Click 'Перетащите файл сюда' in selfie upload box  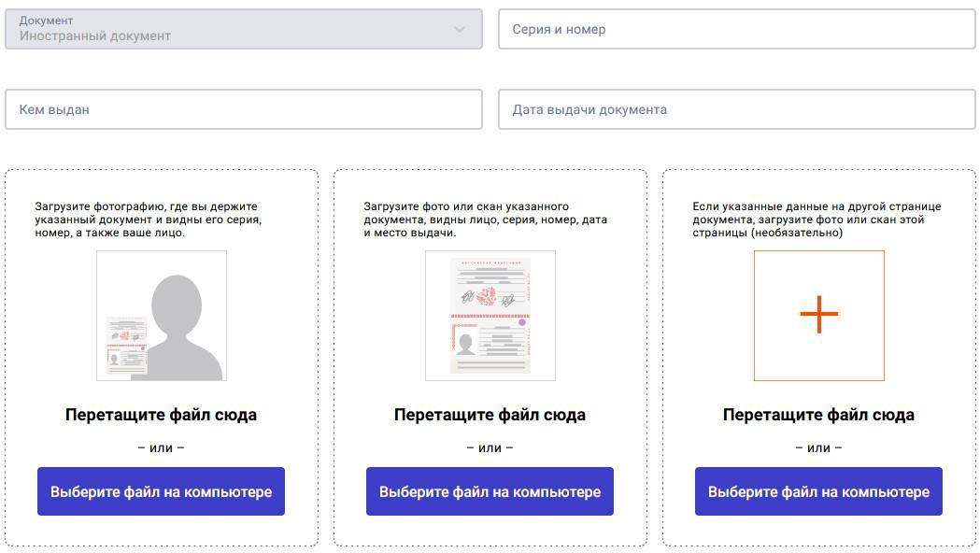[162, 415]
